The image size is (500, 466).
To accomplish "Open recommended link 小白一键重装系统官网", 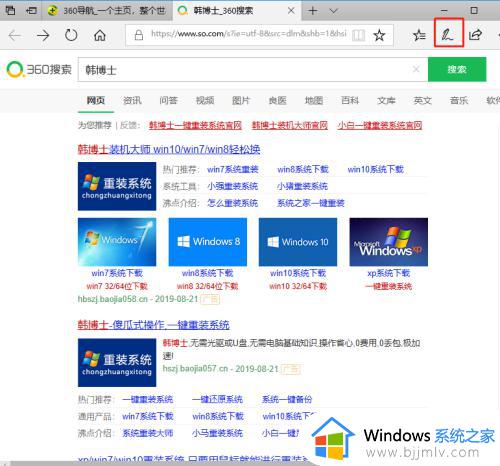I will (x=380, y=125).
